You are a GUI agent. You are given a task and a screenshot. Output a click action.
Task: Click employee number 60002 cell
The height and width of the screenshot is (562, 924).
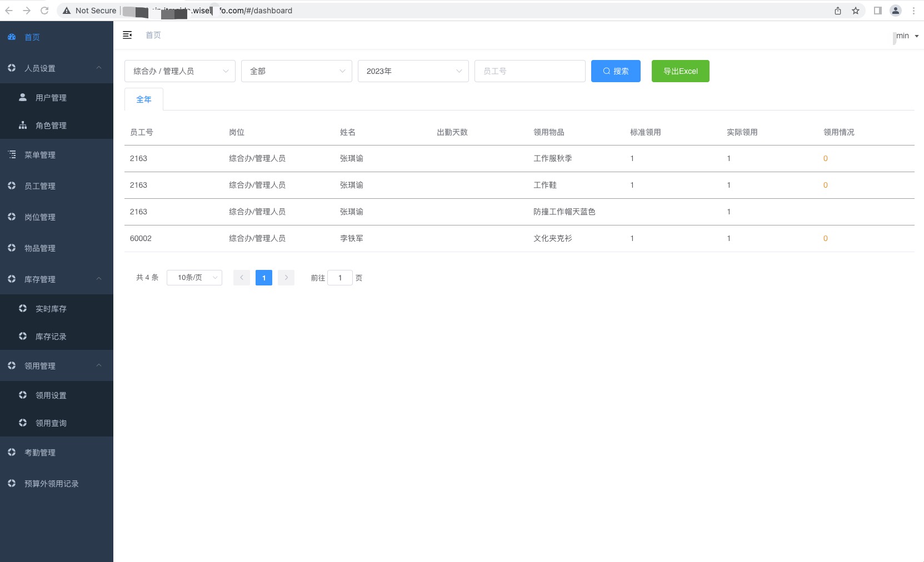point(141,238)
